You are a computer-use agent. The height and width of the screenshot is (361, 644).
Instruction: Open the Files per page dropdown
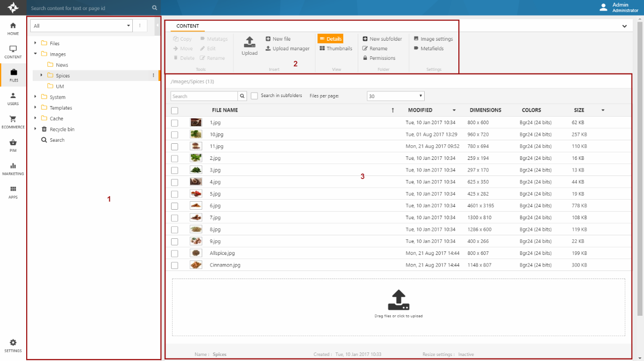[x=395, y=96]
